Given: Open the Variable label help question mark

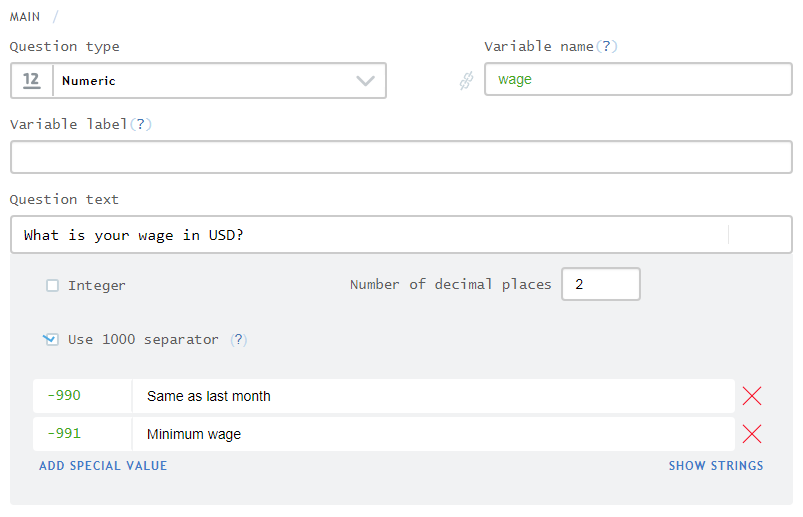Looking at the screenshot, I should (x=141, y=124).
